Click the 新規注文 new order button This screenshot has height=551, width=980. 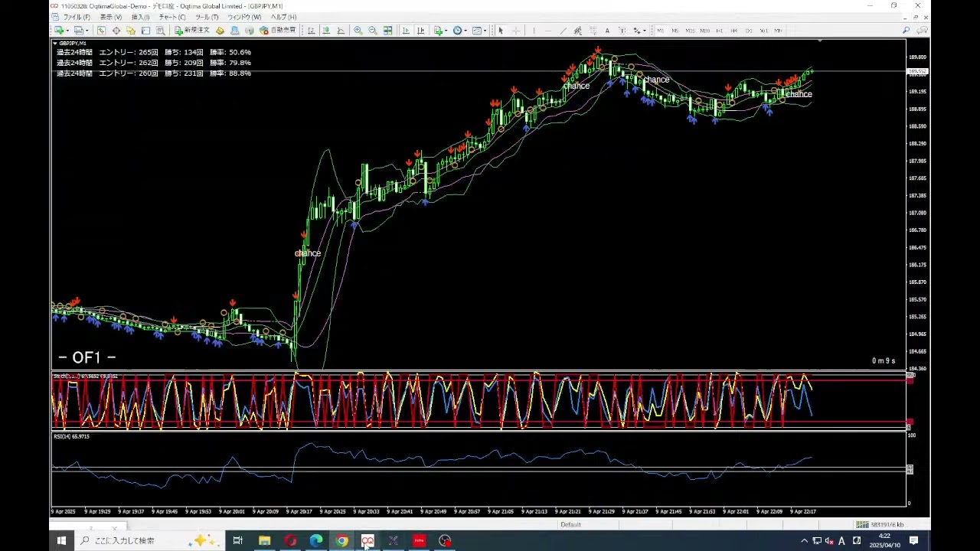point(191,31)
